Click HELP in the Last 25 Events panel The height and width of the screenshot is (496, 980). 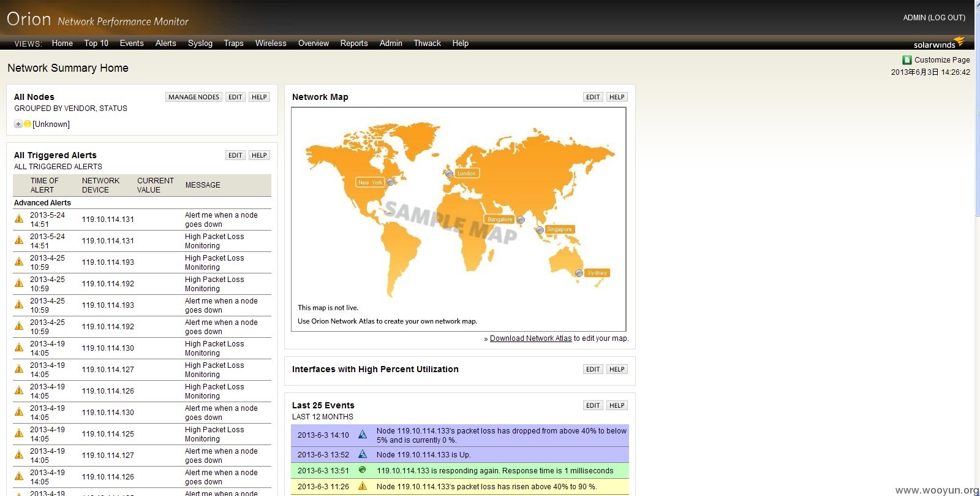tap(617, 405)
